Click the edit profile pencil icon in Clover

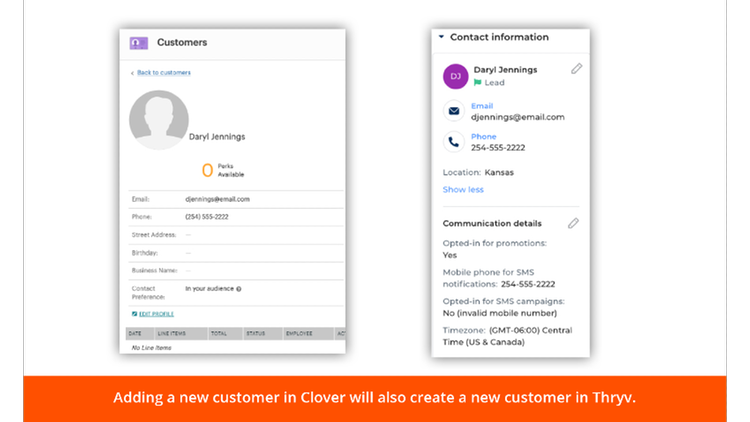point(134,314)
